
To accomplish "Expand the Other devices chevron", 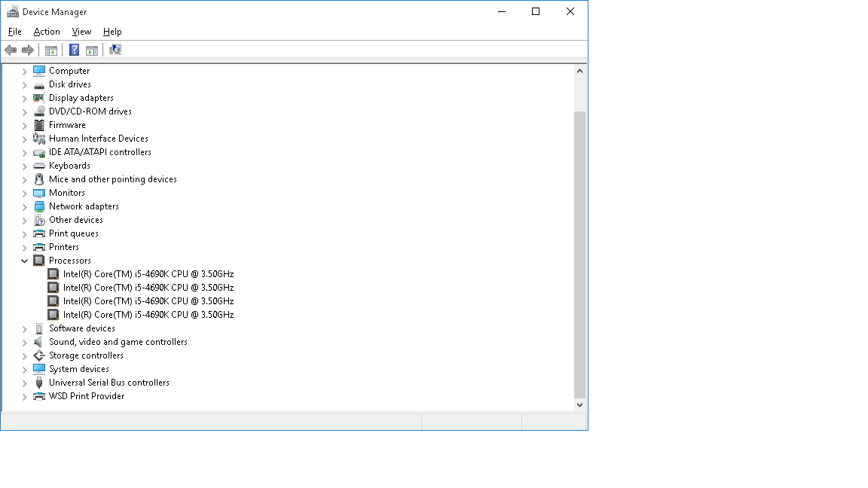I will tap(24, 220).
